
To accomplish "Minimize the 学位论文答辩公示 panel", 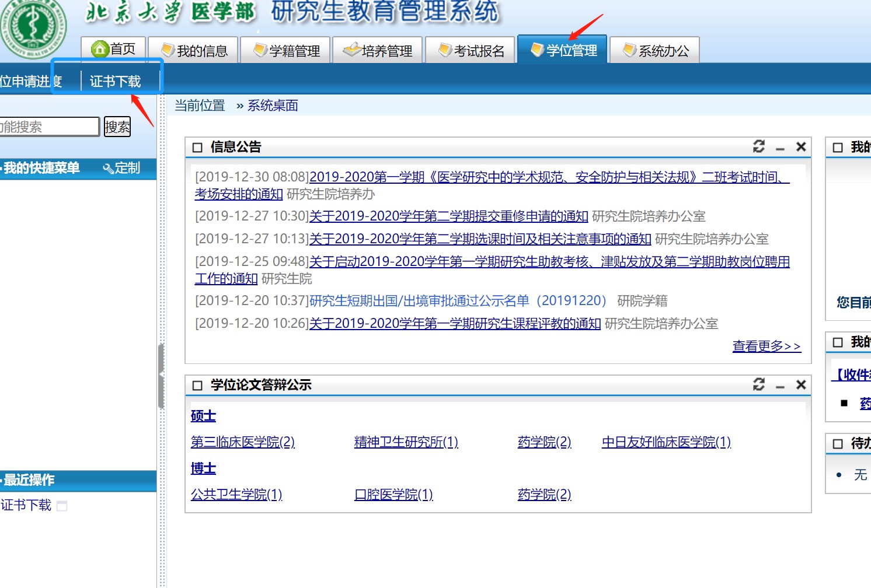I will (780, 386).
